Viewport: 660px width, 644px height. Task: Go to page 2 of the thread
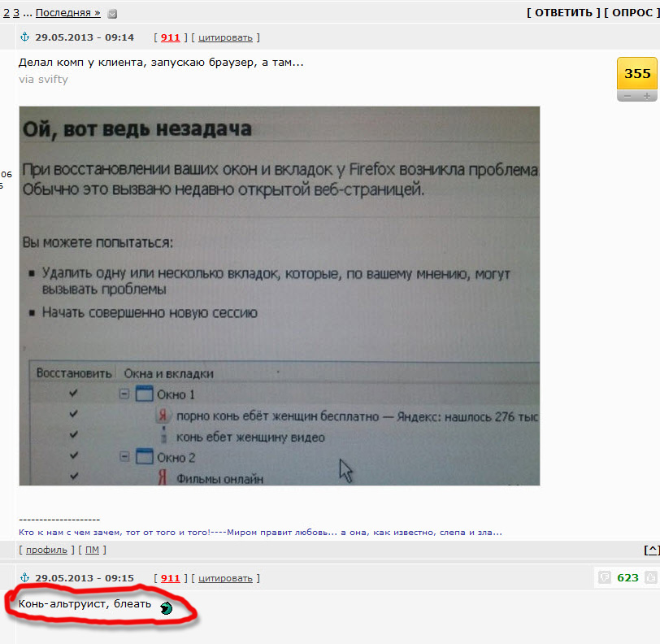[x=7, y=13]
